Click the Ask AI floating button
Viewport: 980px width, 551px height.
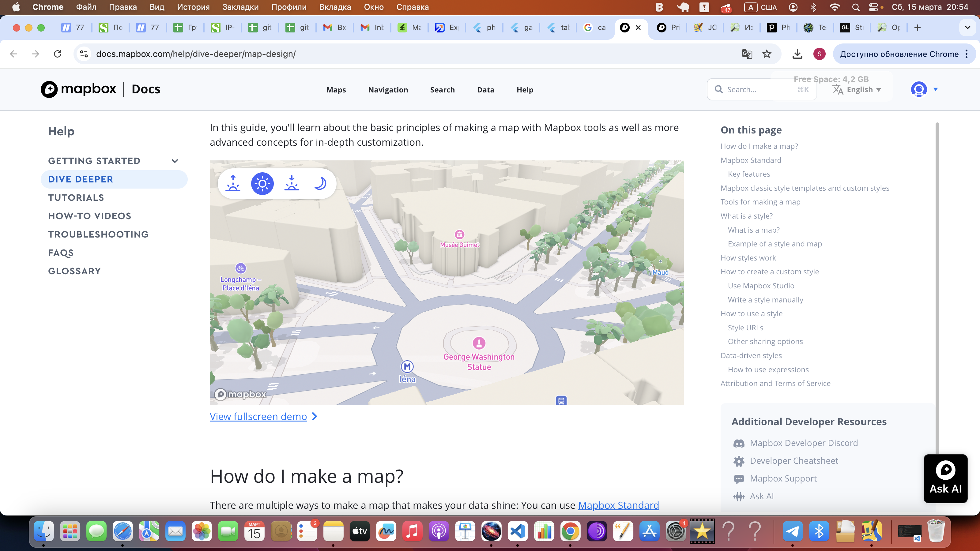pos(945,479)
